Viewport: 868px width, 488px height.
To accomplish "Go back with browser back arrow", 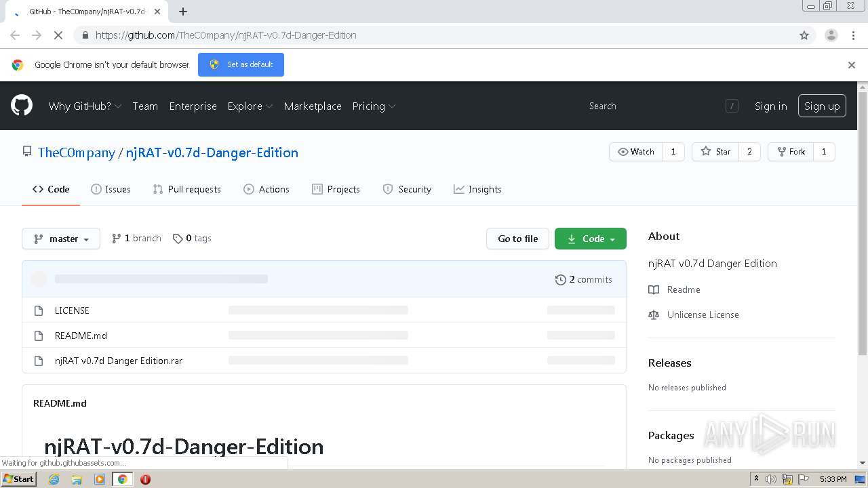I will pyautogui.click(x=15, y=35).
